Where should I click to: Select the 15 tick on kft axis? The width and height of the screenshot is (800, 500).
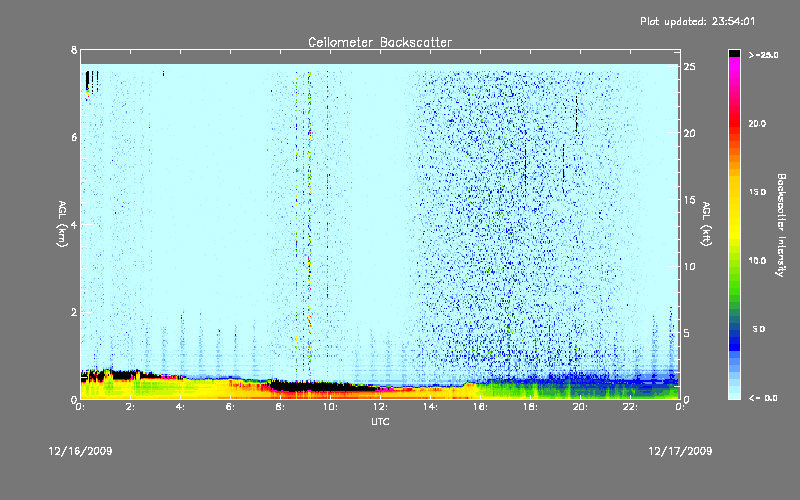tap(689, 200)
